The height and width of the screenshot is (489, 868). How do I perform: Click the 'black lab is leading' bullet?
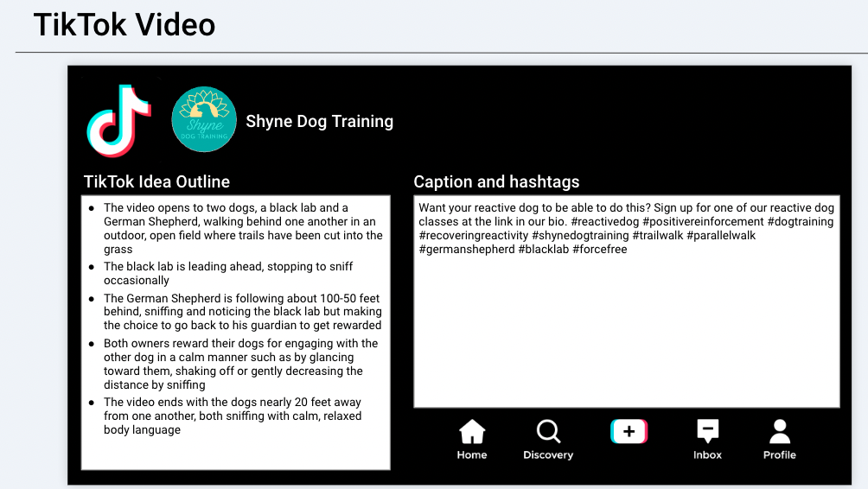[228, 273]
